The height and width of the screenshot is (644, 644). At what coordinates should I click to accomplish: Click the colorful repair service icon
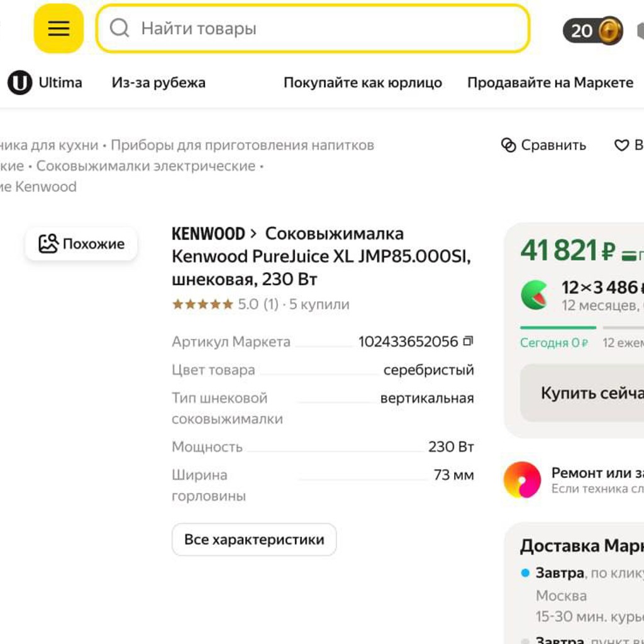(x=523, y=480)
